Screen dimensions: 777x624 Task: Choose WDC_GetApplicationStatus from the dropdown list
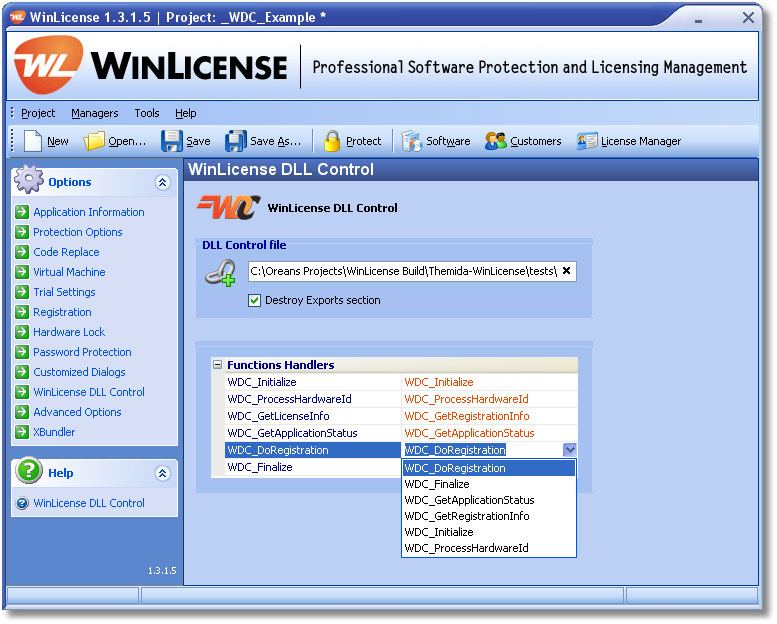tap(489, 500)
